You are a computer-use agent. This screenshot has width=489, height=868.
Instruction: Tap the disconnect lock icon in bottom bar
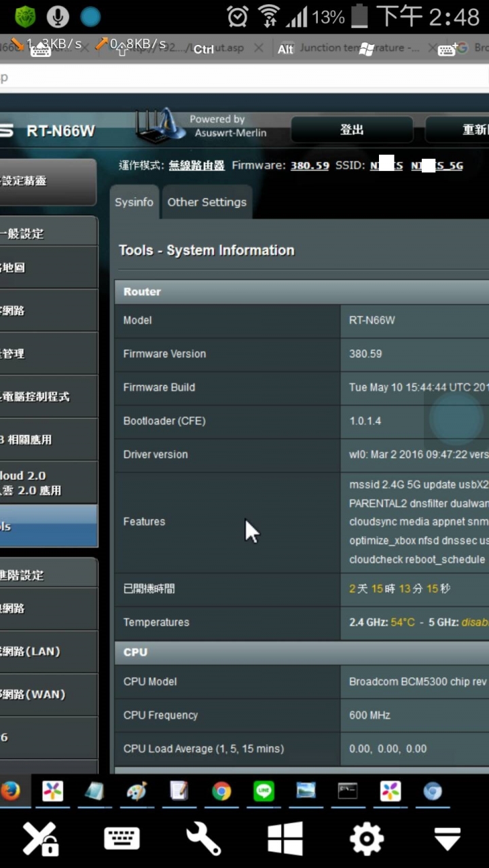tap(41, 839)
